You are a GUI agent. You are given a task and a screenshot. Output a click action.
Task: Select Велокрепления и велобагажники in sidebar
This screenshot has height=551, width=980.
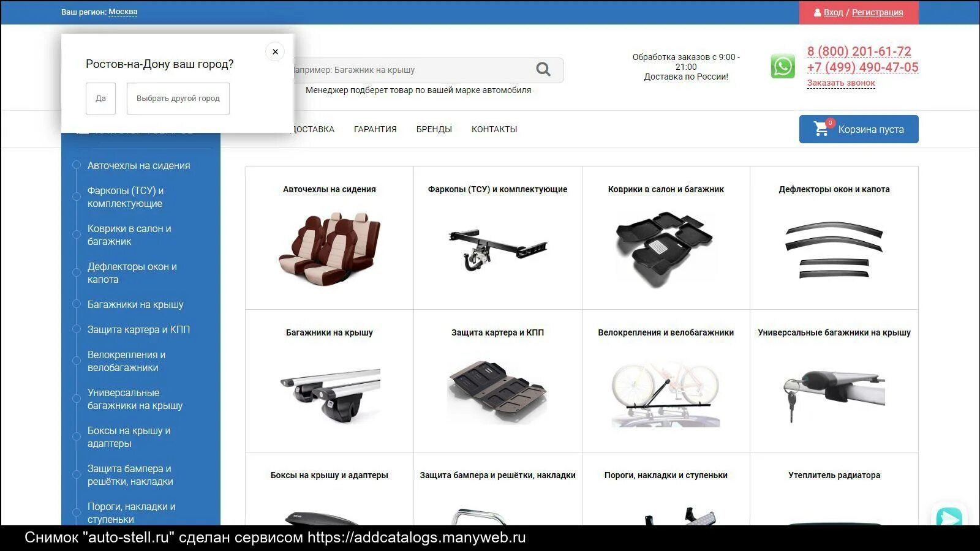pos(126,361)
